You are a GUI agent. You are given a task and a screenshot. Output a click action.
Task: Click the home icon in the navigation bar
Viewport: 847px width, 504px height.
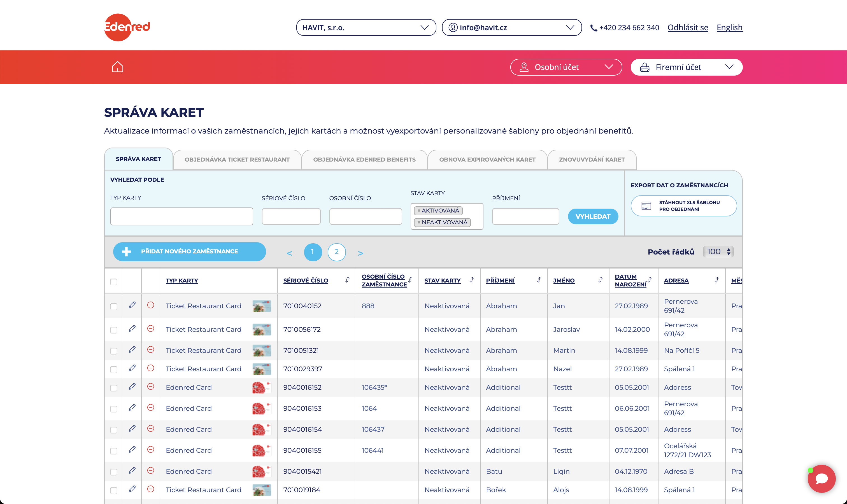click(x=117, y=67)
